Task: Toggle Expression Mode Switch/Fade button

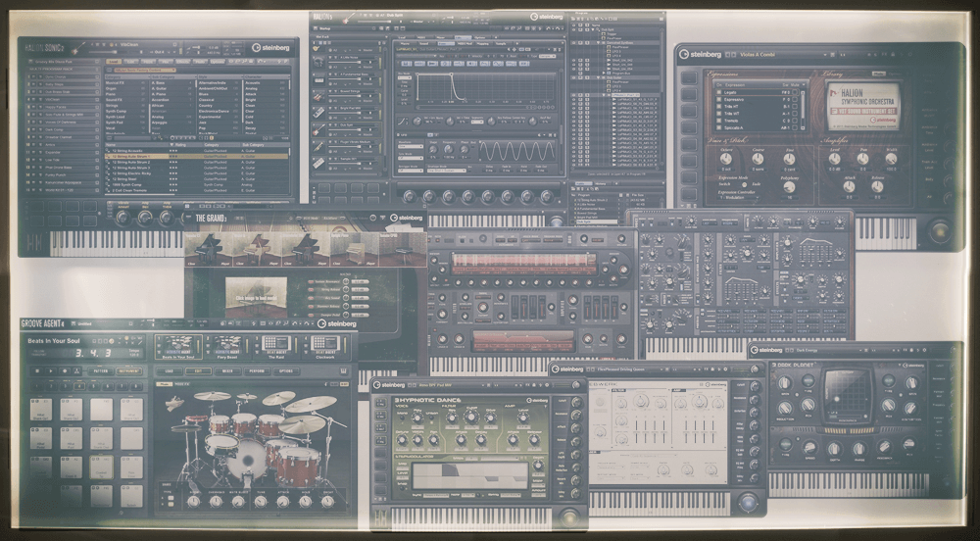Action: [745, 184]
